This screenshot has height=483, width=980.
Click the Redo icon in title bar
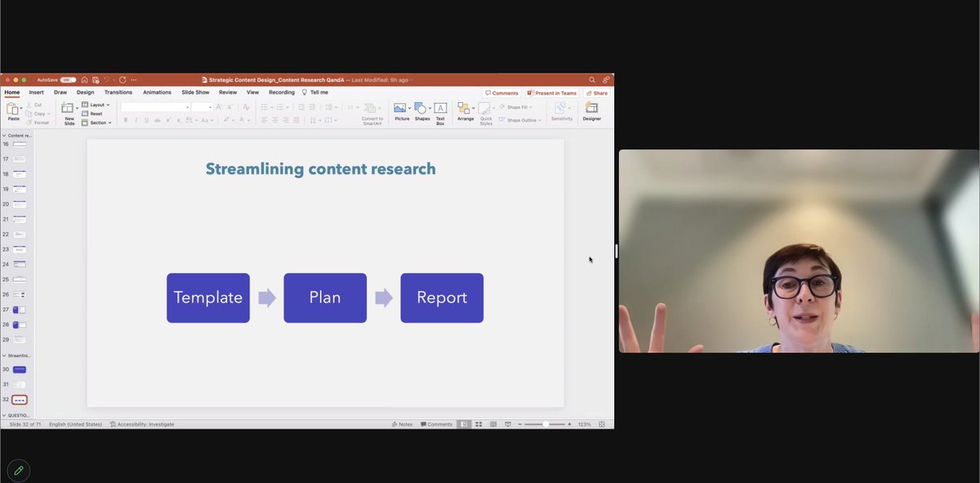pos(122,80)
